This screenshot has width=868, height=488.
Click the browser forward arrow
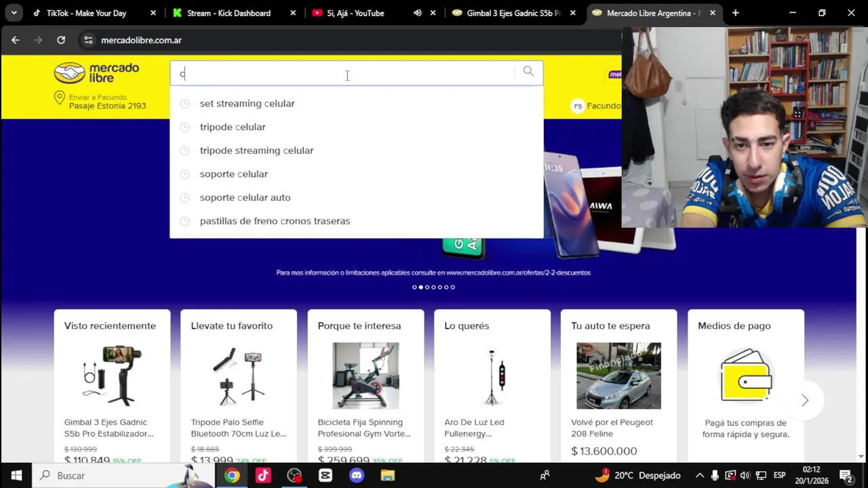38,40
